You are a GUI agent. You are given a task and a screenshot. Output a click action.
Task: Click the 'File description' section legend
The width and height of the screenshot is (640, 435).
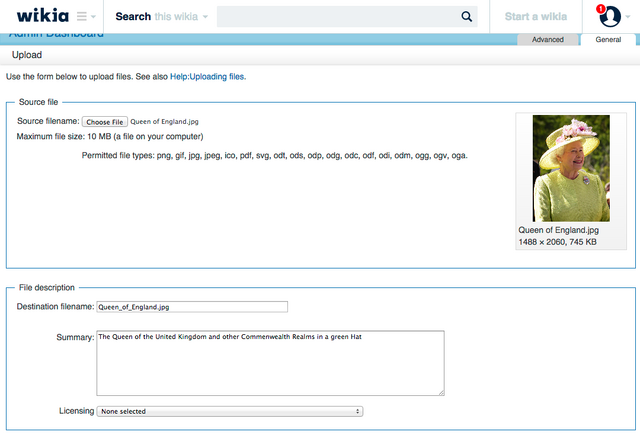pos(47,288)
